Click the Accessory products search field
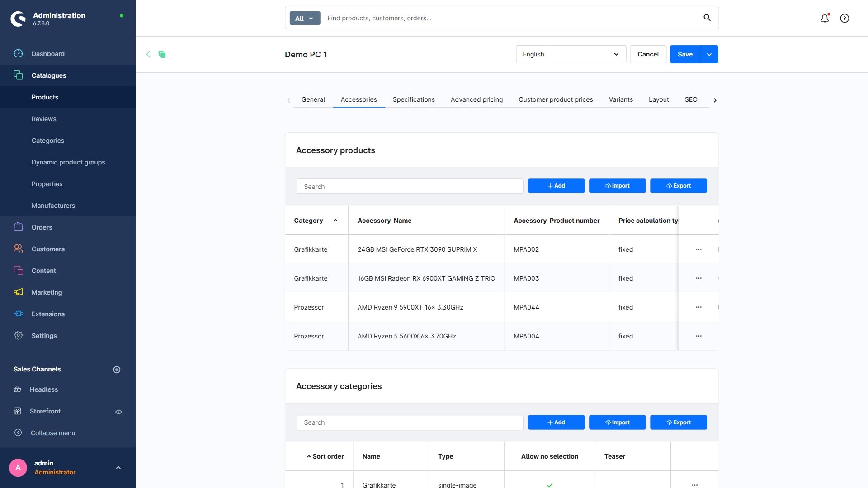 click(x=410, y=186)
